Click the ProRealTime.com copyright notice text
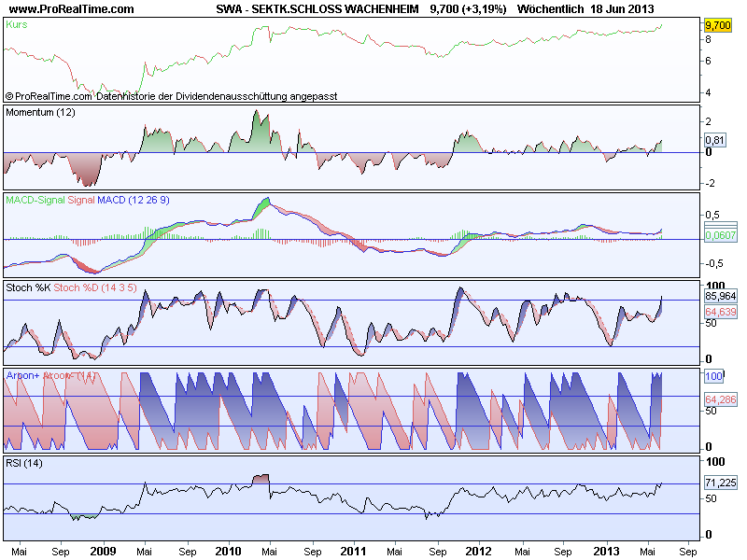 (49, 96)
